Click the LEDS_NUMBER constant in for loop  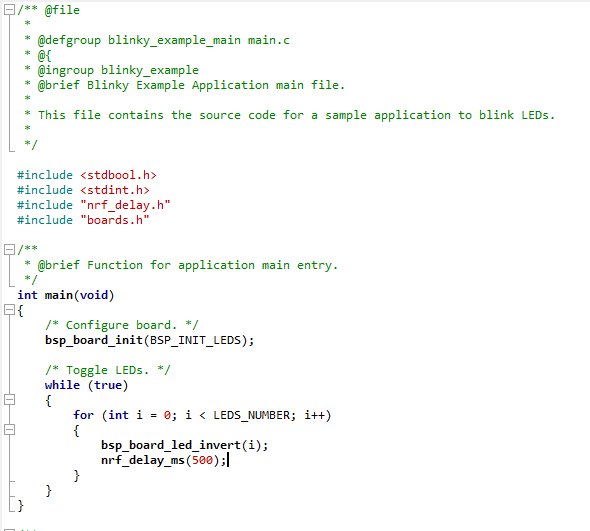[x=251, y=415]
